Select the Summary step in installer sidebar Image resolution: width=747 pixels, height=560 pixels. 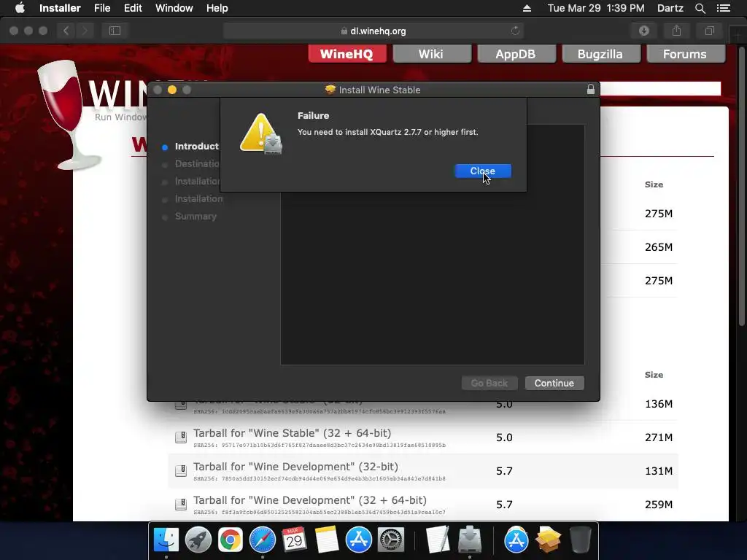pyautogui.click(x=196, y=216)
